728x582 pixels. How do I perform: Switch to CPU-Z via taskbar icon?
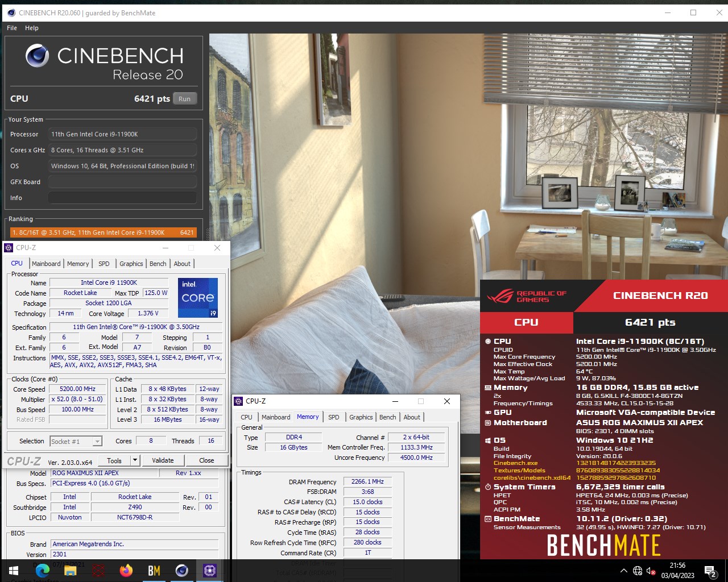coord(210,571)
